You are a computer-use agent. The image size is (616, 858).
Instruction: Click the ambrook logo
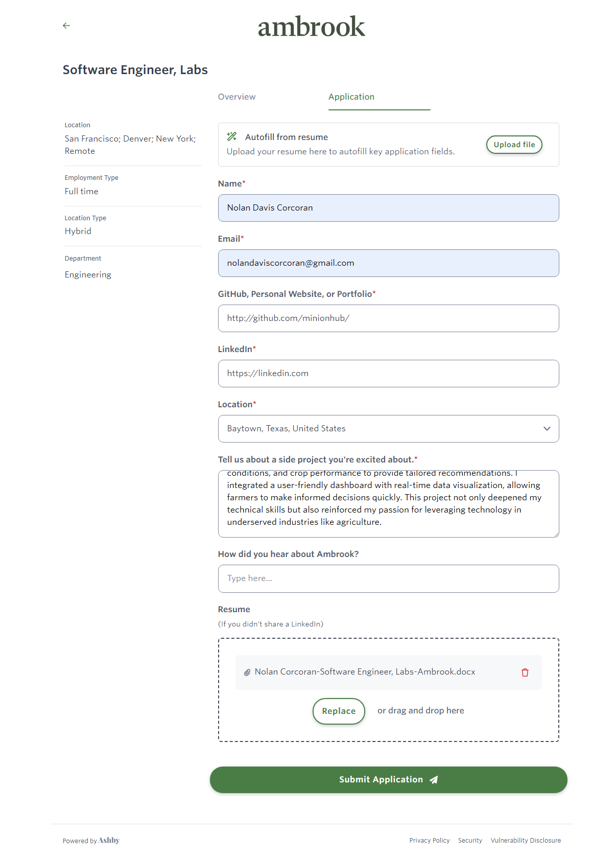click(x=311, y=27)
